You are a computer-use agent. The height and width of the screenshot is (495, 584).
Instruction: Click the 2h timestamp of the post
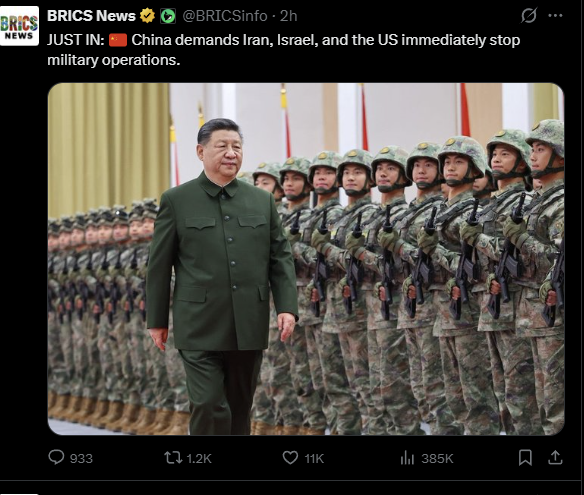pos(289,16)
